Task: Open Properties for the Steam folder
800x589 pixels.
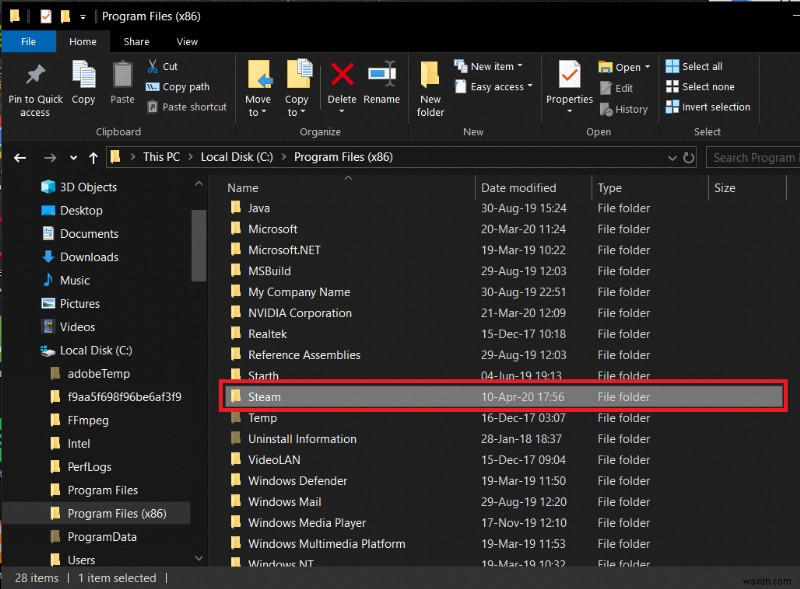Action: click(569, 90)
